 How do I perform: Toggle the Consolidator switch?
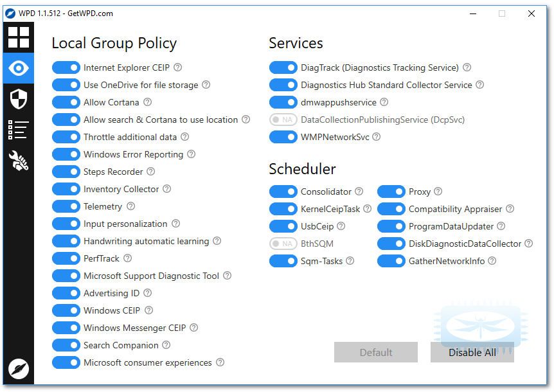(283, 192)
